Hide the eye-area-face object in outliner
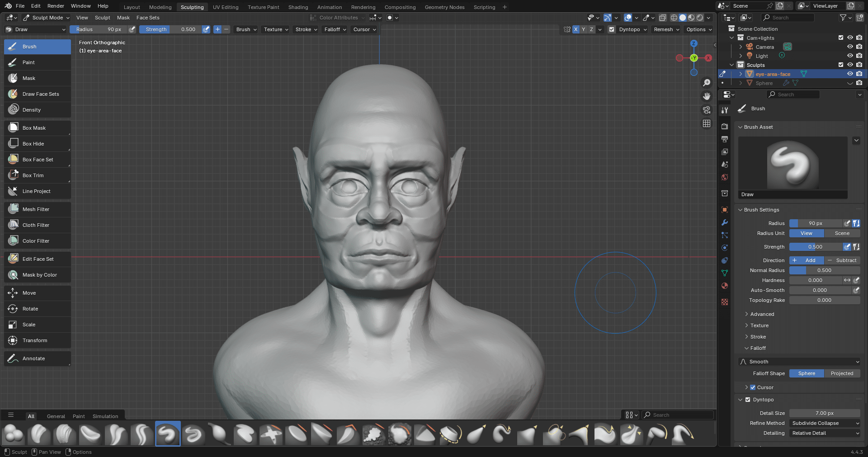This screenshot has height=457, width=868. [x=850, y=74]
